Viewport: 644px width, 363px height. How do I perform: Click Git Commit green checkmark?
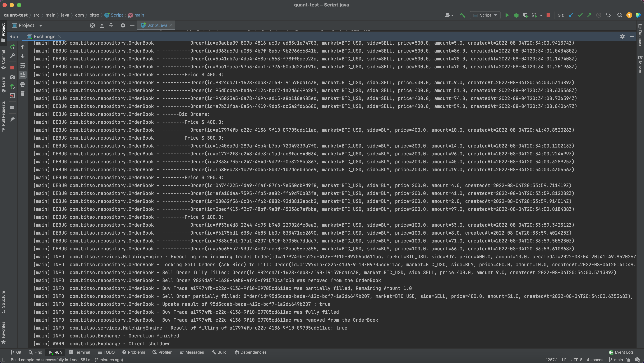point(580,15)
